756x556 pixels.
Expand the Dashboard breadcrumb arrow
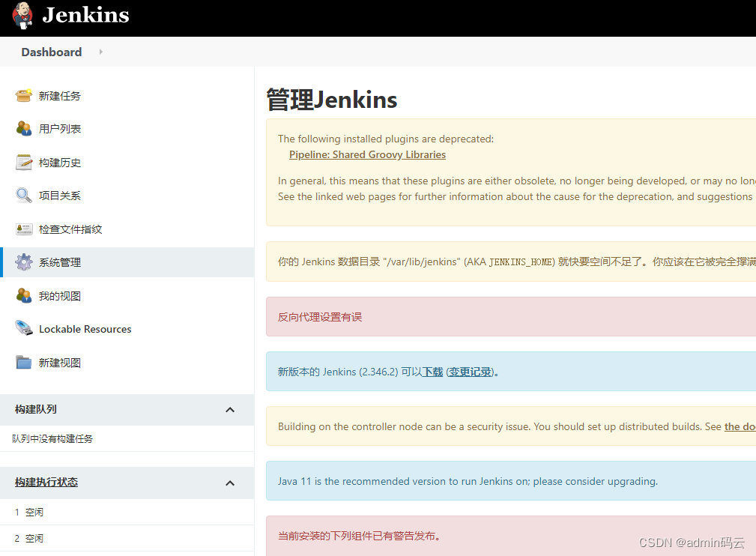click(100, 52)
